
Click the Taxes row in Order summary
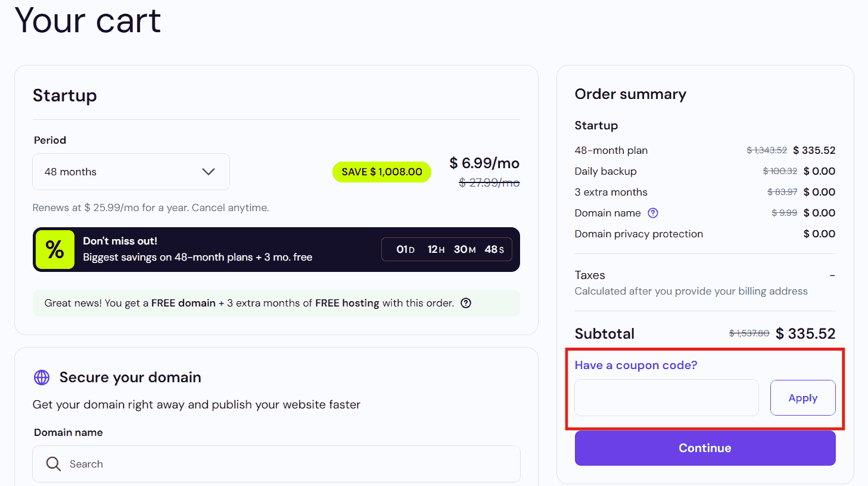(590, 275)
